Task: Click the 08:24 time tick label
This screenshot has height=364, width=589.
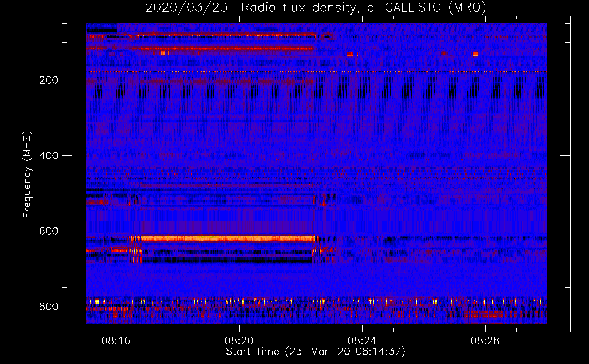Action: point(362,341)
